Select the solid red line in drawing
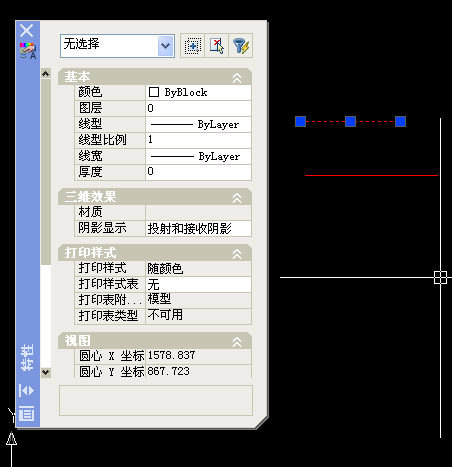Image resolution: width=452 pixels, height=467 pixels. coord(371,175)
